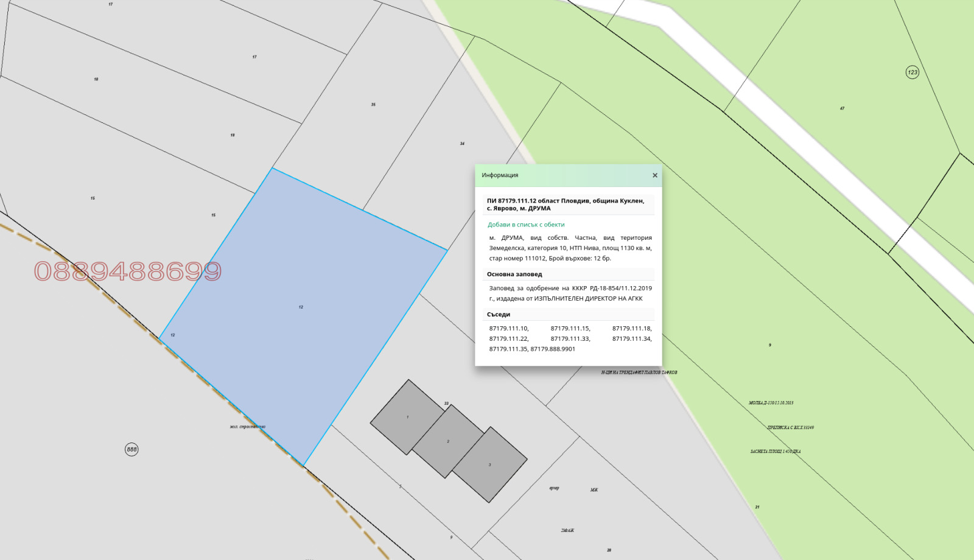The height and width of the screenshot is (560, 974).
Task: Click the Основна заповед section header
Action: coord(514,274)
